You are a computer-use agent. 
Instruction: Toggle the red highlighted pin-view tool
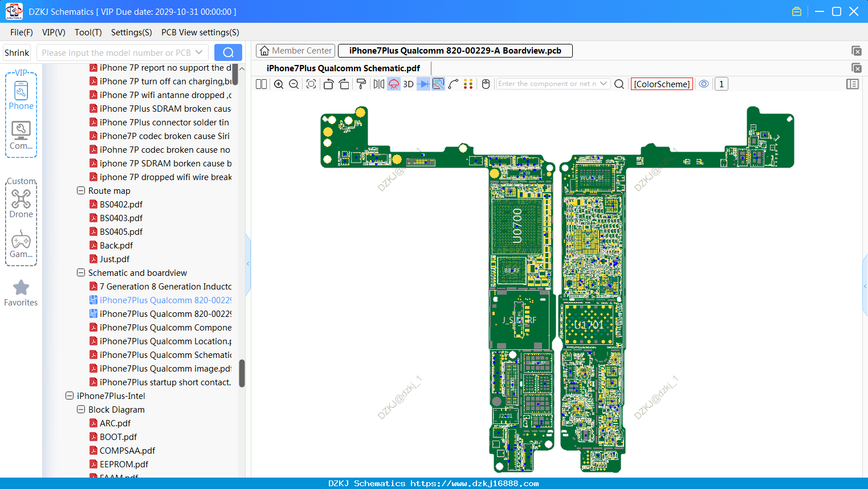point(394,84)
